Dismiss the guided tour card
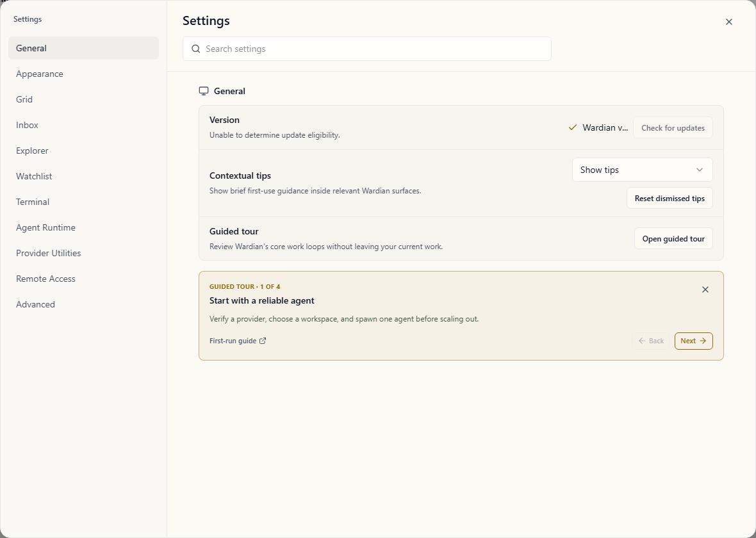 705,289
